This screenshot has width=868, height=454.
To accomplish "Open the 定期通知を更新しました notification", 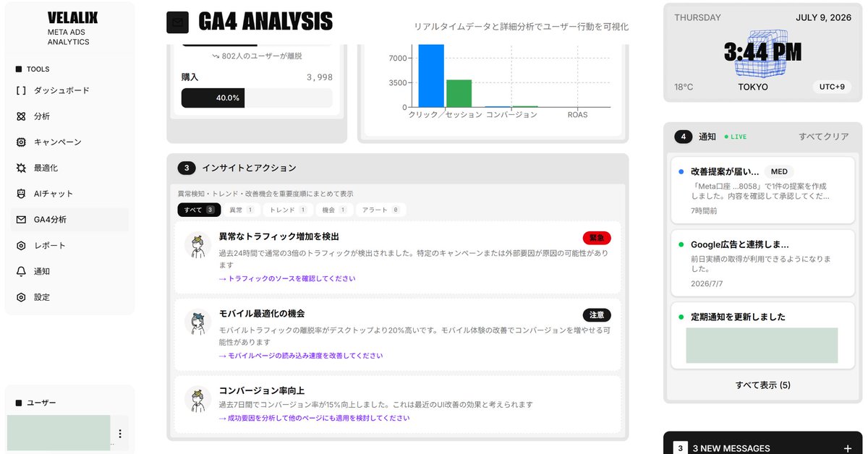I will coord(762,335).
